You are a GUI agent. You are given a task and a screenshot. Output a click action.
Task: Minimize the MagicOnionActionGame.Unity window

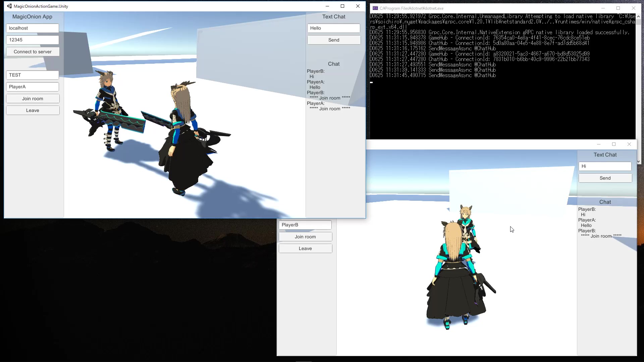point(327,6)
